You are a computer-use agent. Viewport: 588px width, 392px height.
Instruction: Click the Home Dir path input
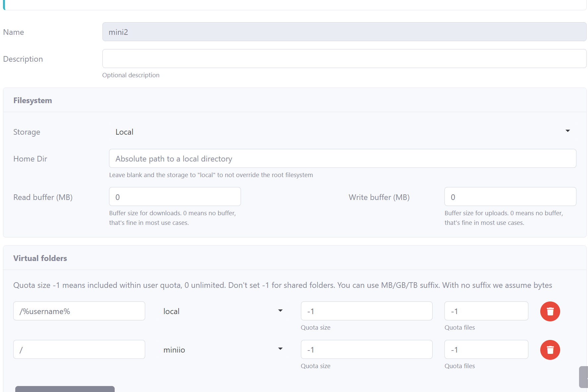pyautogui.click(x=342, y=159)
